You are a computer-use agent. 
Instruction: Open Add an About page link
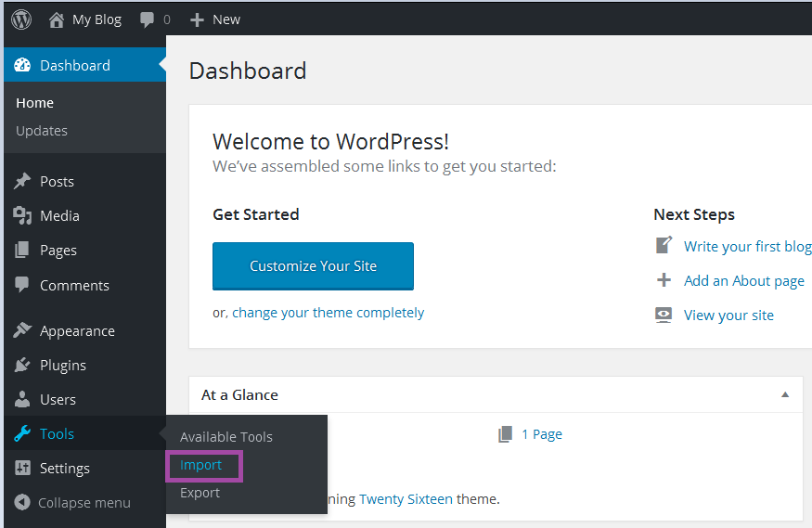744,280
